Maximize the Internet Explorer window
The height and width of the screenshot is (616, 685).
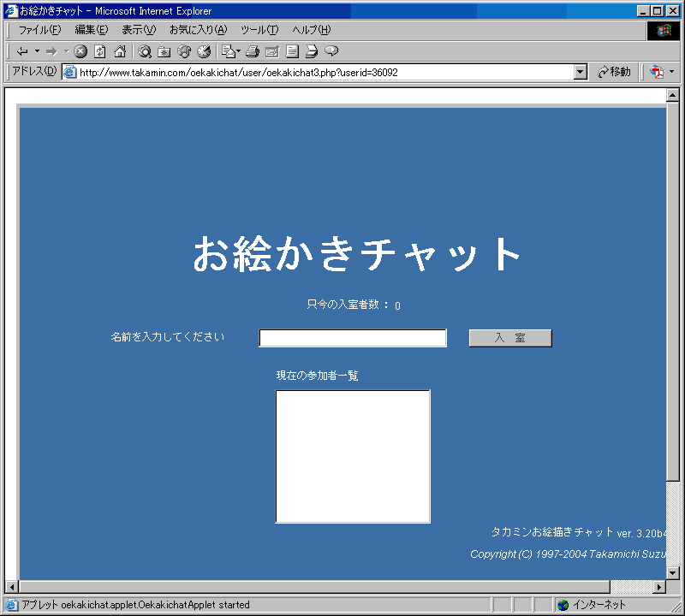[657, 11]
